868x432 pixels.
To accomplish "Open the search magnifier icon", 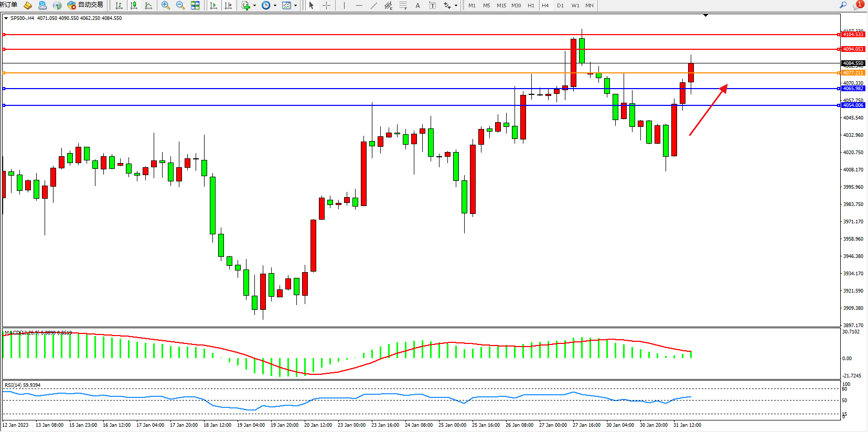I will click(843, 5).
